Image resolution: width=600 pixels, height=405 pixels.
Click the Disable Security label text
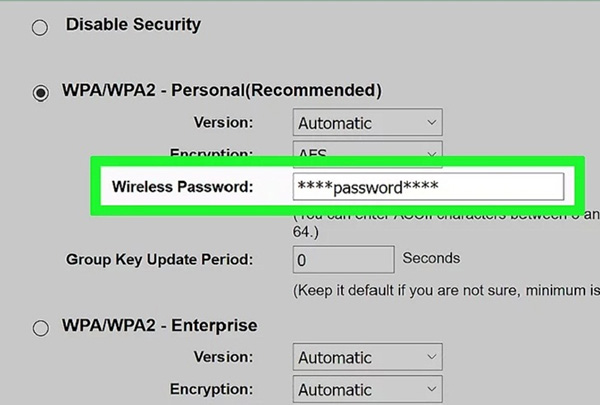(x=133, y=24)
